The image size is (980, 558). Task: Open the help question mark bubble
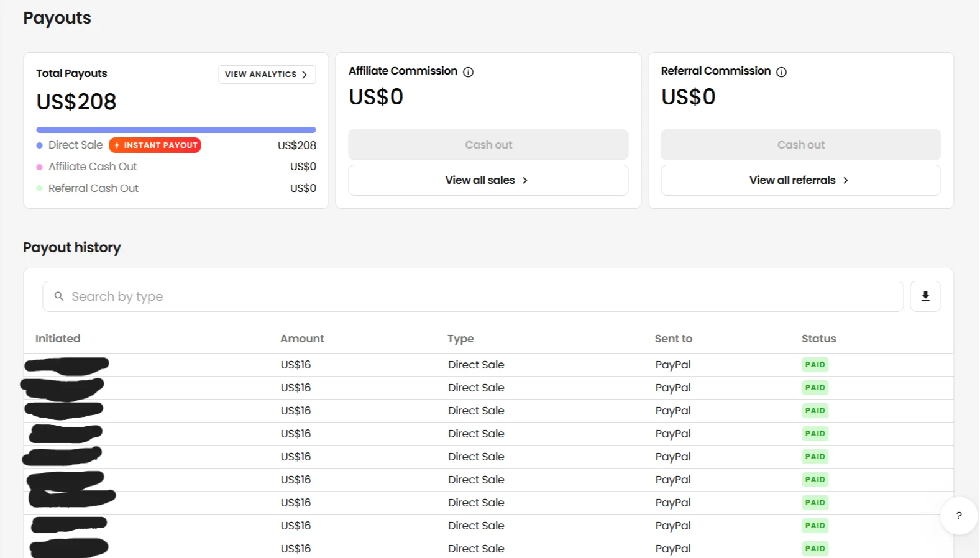point(959,516)
